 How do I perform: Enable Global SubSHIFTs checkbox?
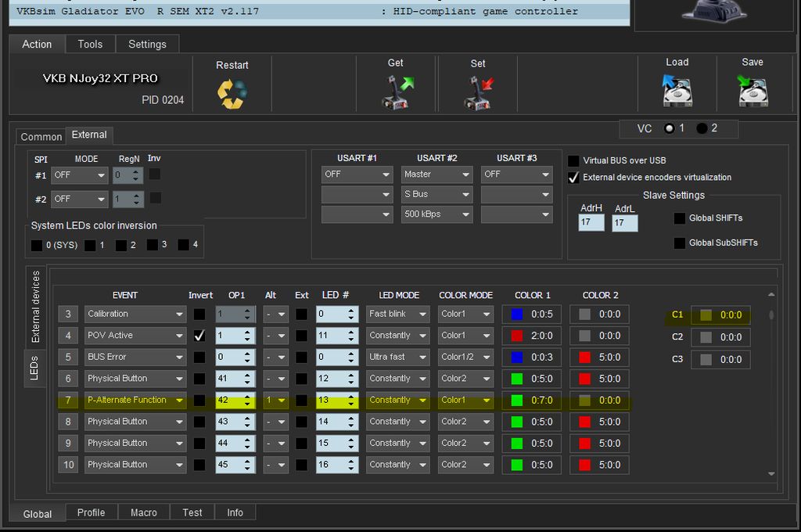tap(680, 243)
